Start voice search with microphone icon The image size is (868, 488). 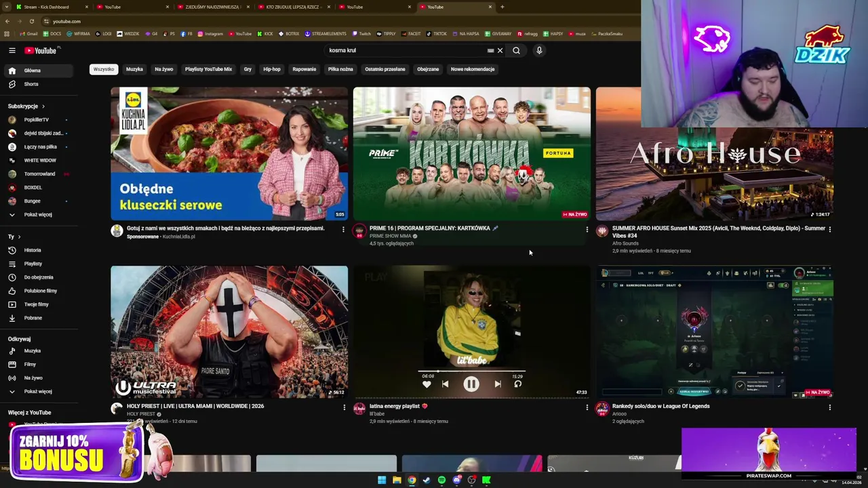point(539,50)
